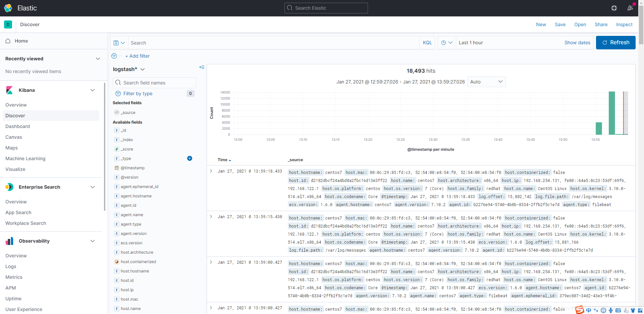Click the Discover breadcrumb
The image size is (644, 314).
pos(30,24)
